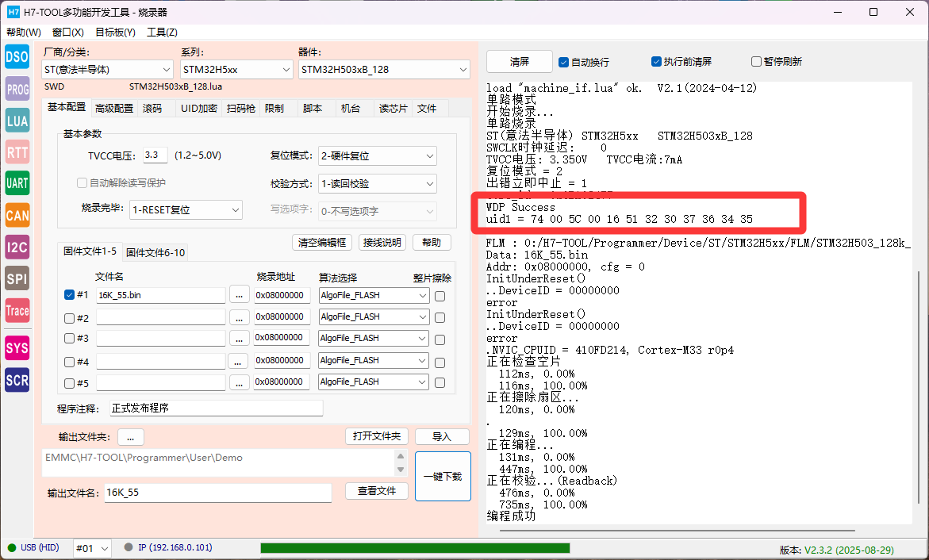Enable firmware file #2 checkbox
Image resolution: width=929 pixels, height=560 pixels.
tap(69, 318)
